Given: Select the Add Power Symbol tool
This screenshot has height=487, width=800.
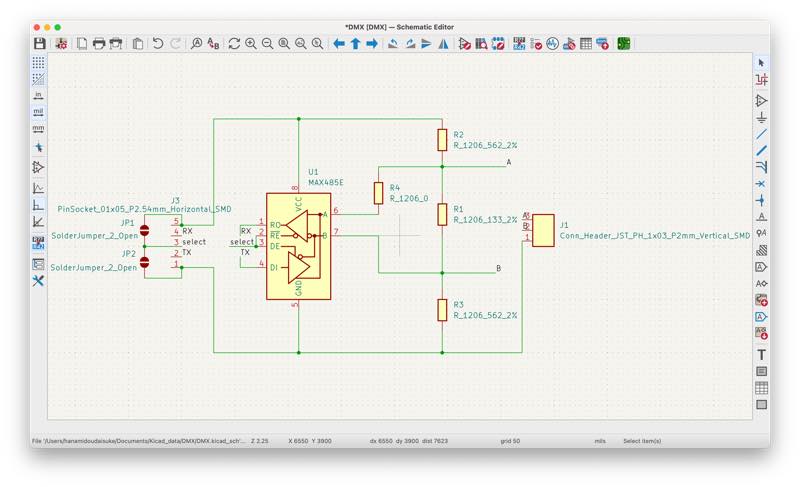Looking at the screenshot, I should pos(761,117).
